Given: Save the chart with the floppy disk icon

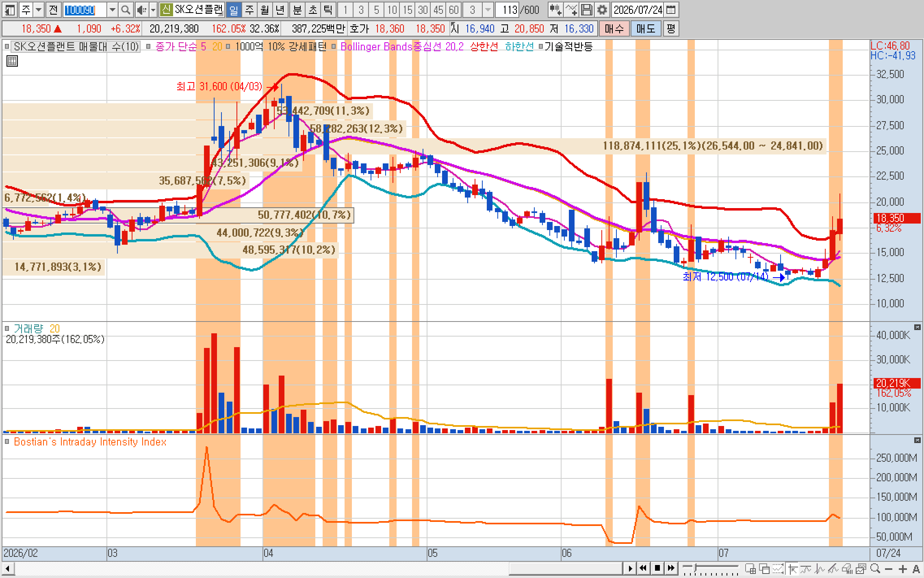Looking at the screenshot, I should point(587,10).
